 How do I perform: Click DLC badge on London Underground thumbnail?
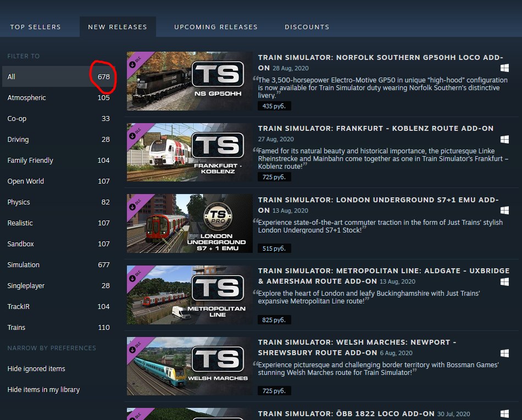(136, 203)
